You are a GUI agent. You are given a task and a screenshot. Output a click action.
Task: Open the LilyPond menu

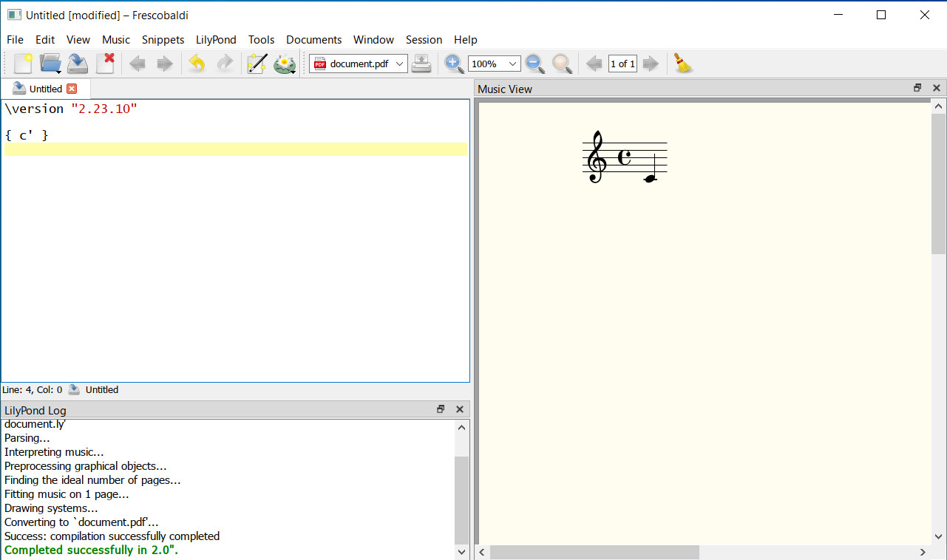pyautogui.click(x=216, y=39)
